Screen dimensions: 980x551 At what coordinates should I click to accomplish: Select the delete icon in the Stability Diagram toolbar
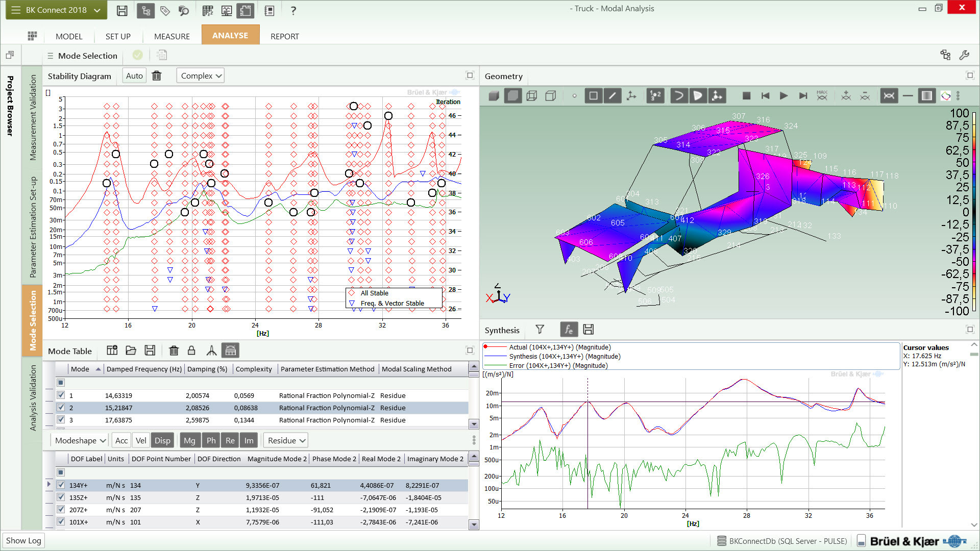(x=157, y=76)
